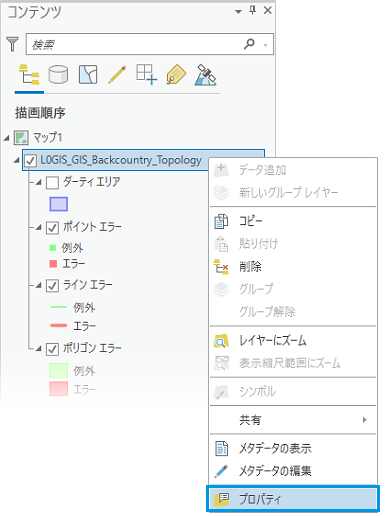Select the drawing order list view icon
386x516 pixels.
click(29, 75)
